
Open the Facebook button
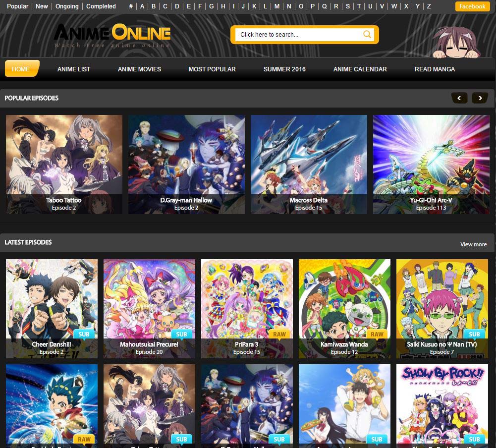(x=472, y=6)
